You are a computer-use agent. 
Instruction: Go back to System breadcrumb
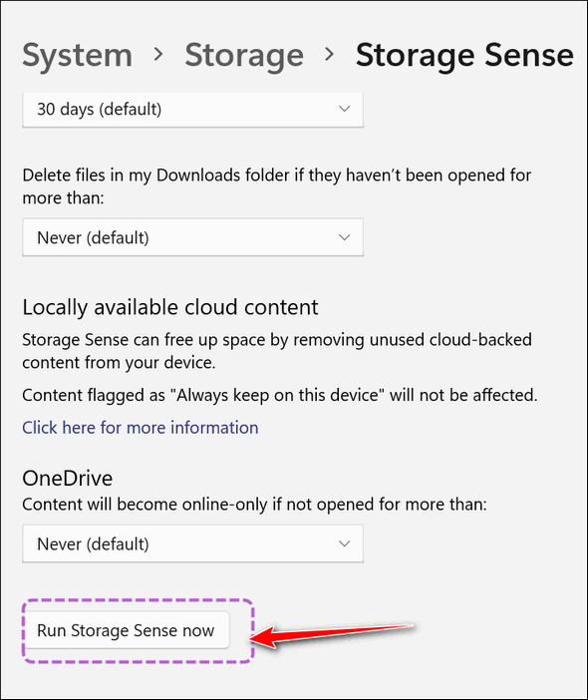[77, 56]
